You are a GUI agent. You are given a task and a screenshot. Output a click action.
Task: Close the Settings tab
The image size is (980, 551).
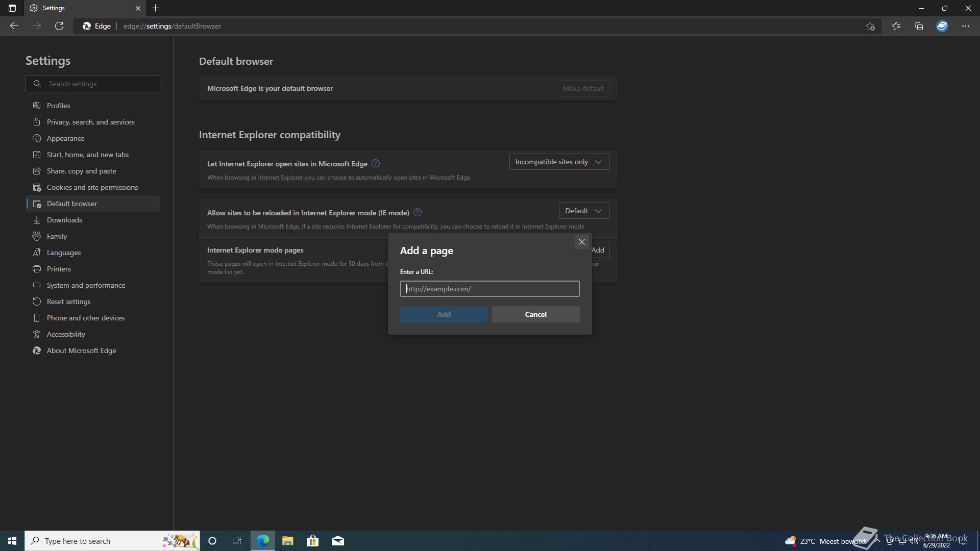pos(138,8)
